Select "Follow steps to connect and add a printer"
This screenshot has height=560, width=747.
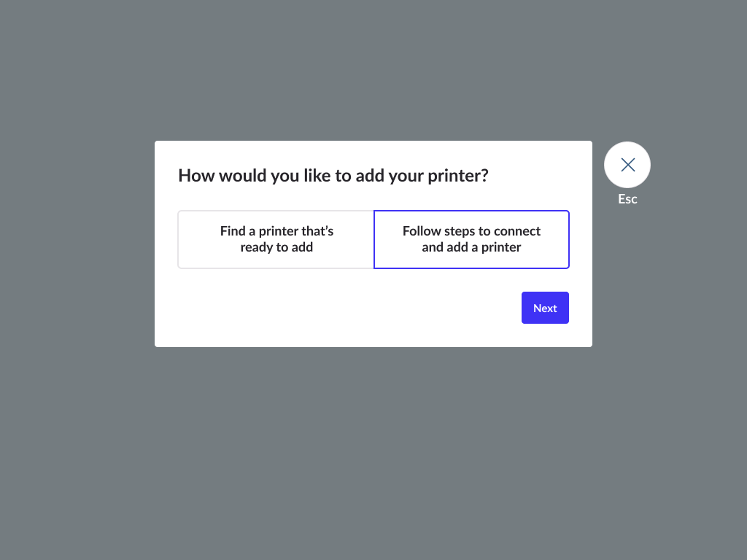pyautogui.click(x=471, y=239)
